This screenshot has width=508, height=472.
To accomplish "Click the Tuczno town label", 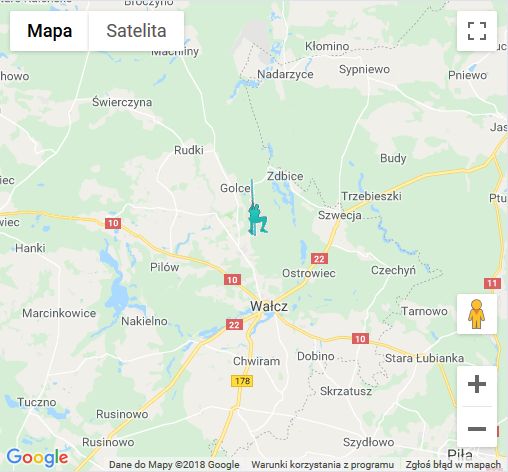I will [37, 402].
